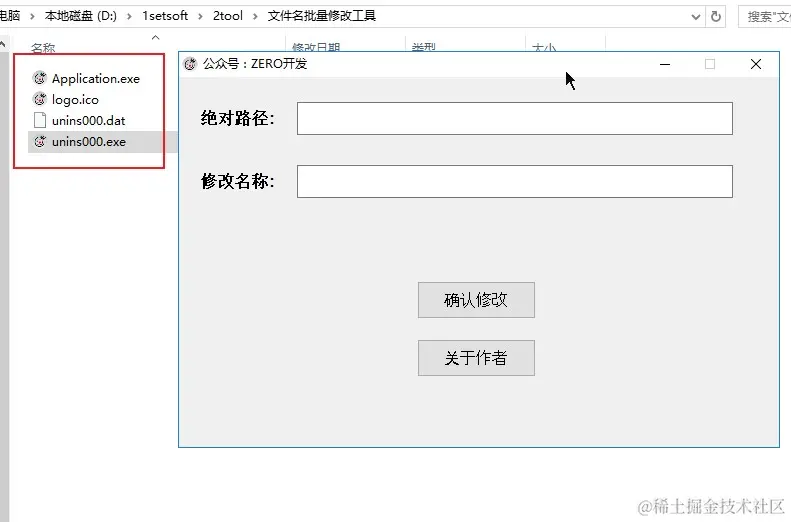
Task: Click the 确认修改 button
Action: [476, 300]
